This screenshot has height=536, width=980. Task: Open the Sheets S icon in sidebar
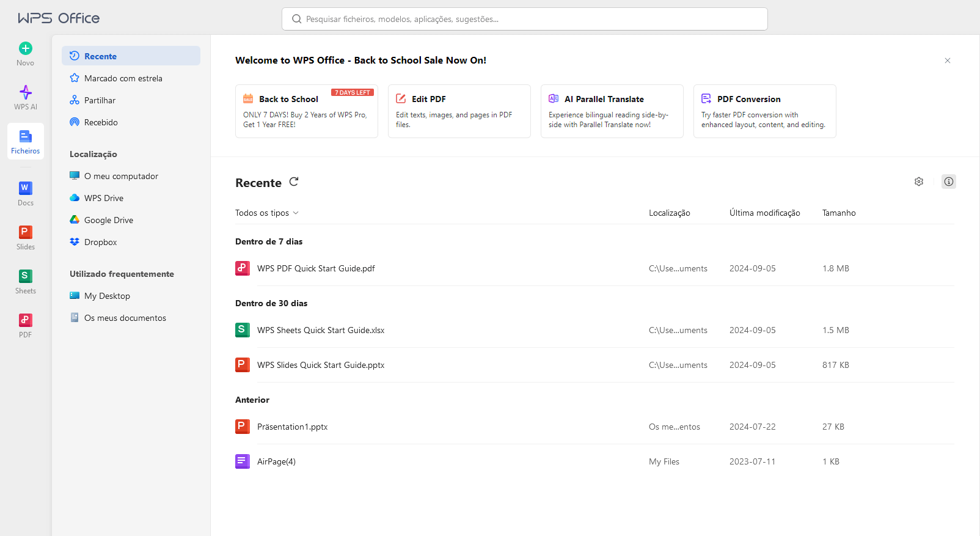[26, 276]
